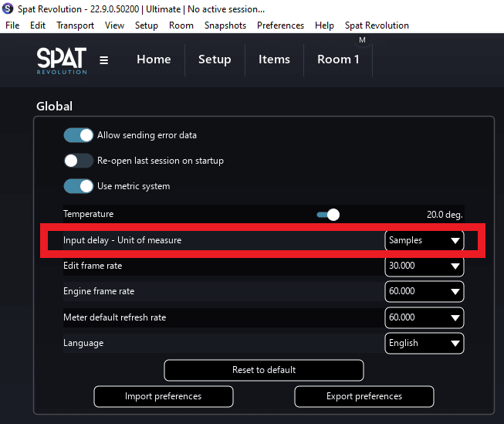Toggle Allow sending error data

[79, 135]
